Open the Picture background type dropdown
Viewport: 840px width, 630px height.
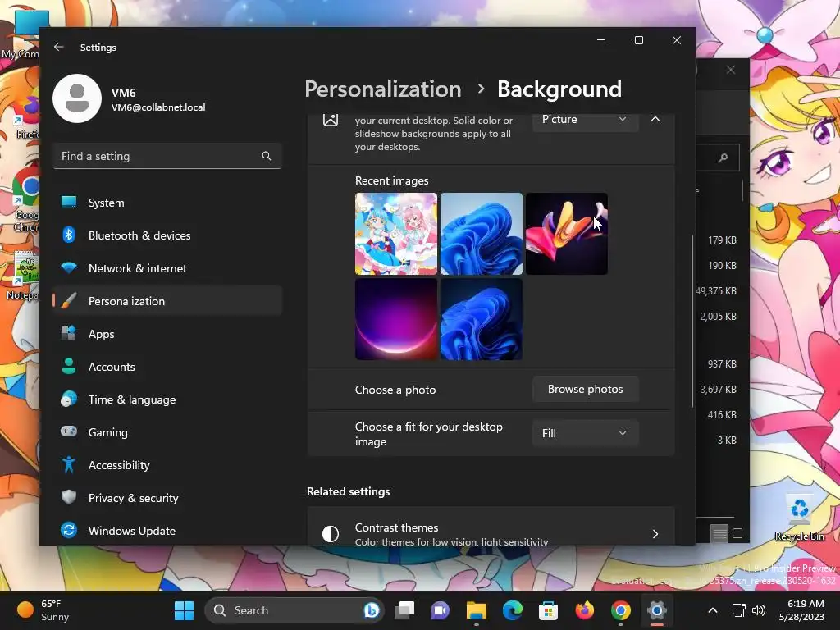point(585,120)
